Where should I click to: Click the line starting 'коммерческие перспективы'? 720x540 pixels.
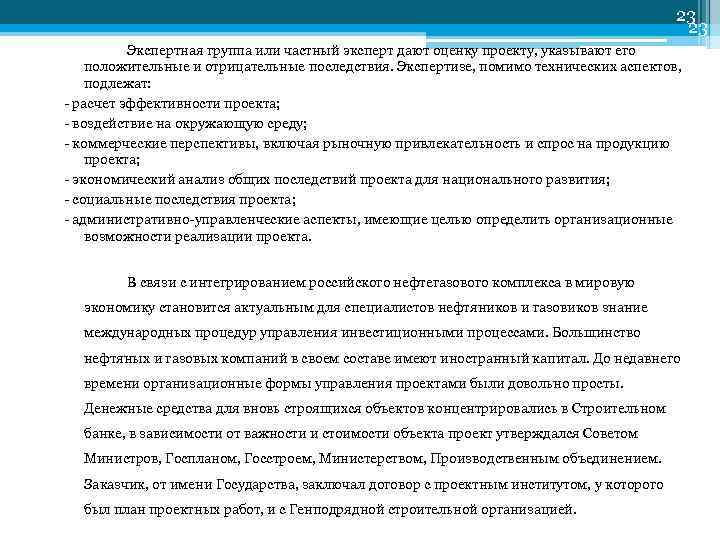click(371, 144)
